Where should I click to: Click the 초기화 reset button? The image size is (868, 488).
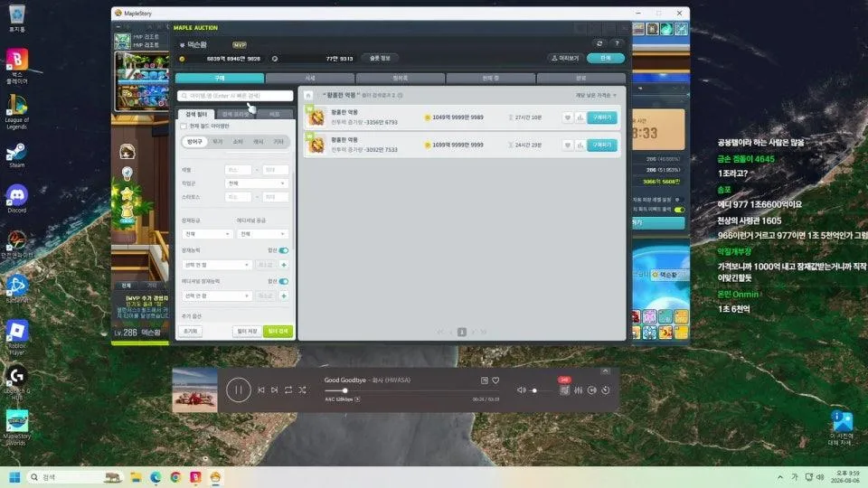pyautogui.click(x=191, y=331)
